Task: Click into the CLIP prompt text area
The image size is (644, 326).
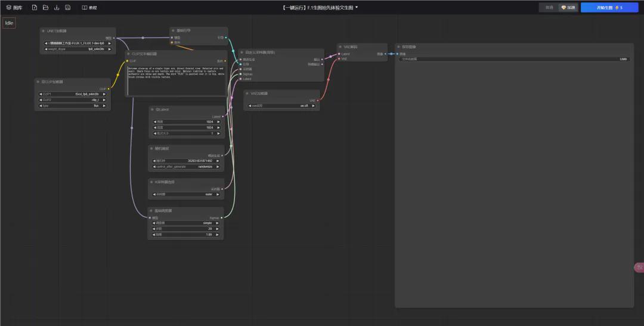Action: point(176,81)
